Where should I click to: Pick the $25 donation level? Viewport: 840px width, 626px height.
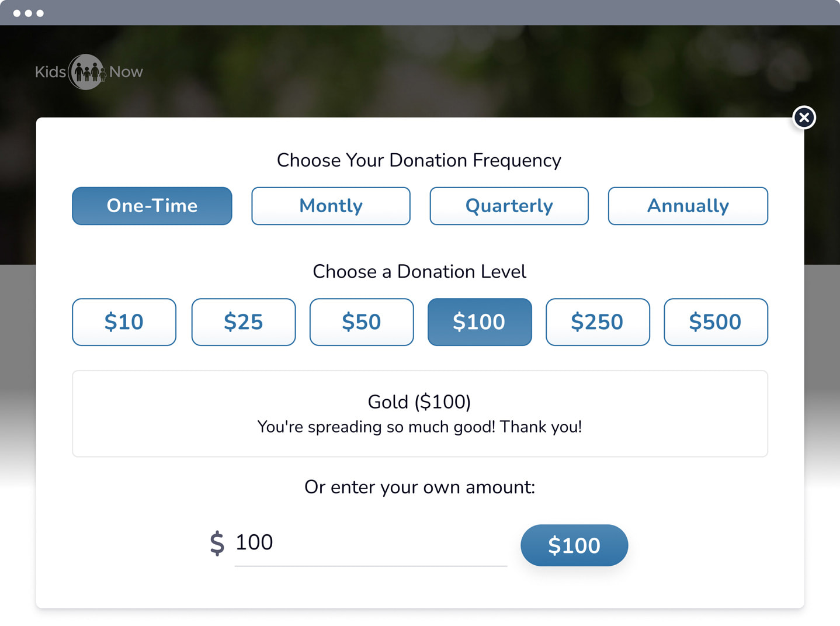[x=244, y=322]
